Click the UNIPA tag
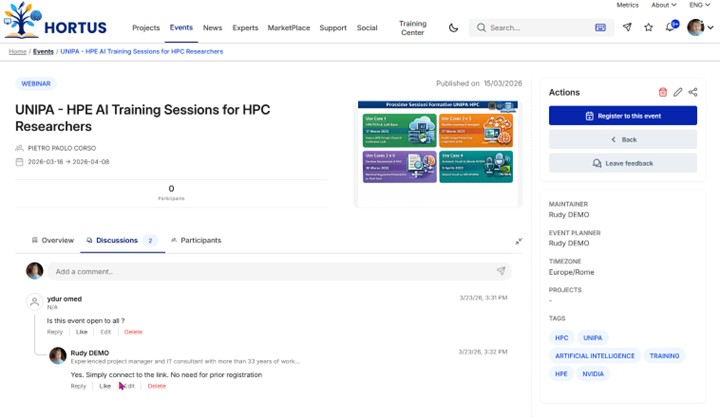This screenshot has height=417, width=720. [592, 338]
